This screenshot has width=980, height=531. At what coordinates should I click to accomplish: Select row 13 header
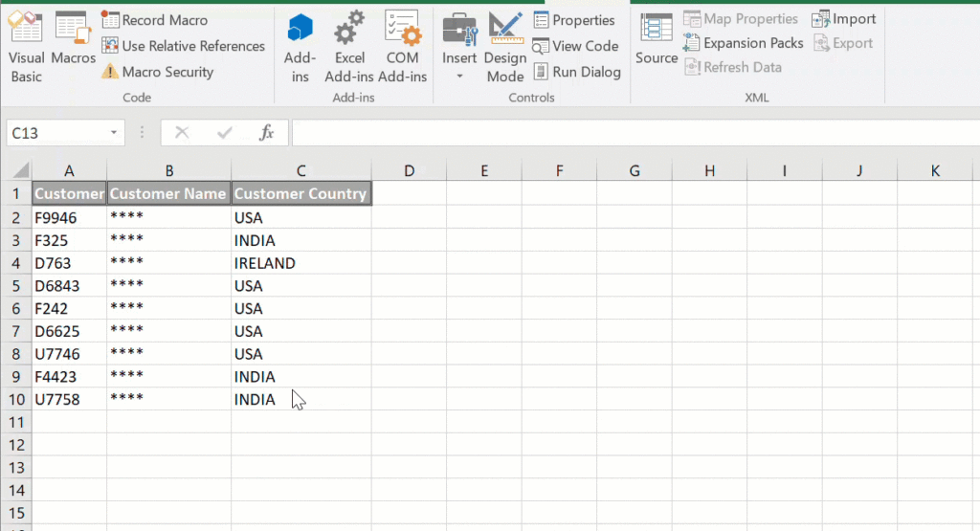(15, 467)
